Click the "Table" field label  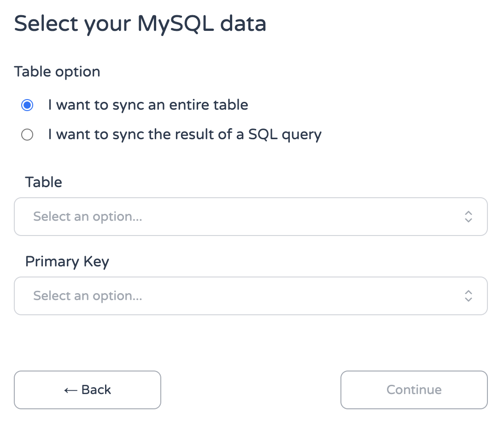pyautogui.click(x=44, y=182)
